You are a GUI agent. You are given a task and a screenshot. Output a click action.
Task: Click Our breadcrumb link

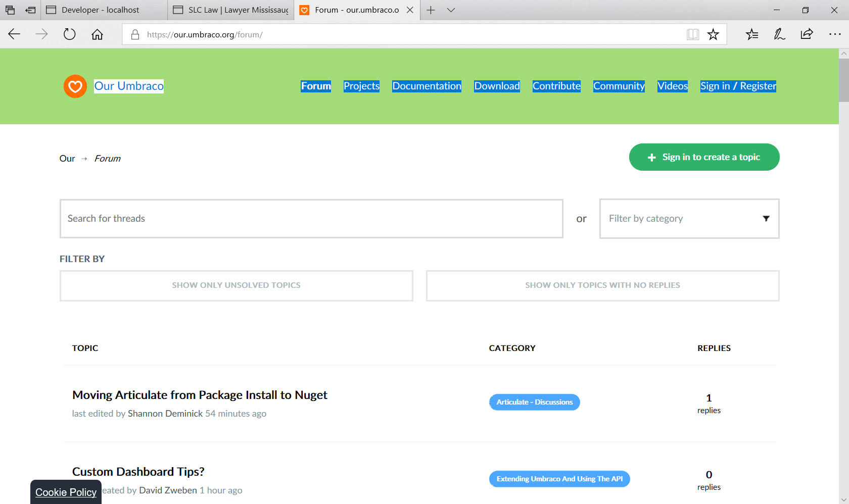tap(67, 159)
